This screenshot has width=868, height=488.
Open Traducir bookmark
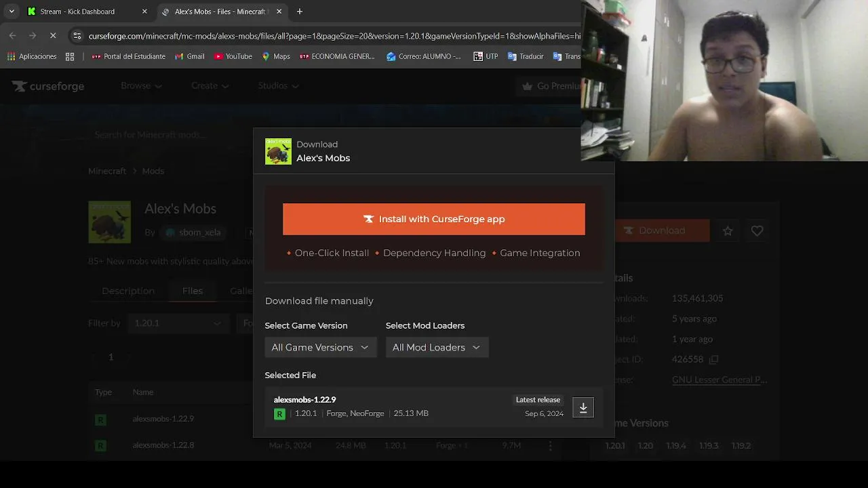click(x=526, y=56)
